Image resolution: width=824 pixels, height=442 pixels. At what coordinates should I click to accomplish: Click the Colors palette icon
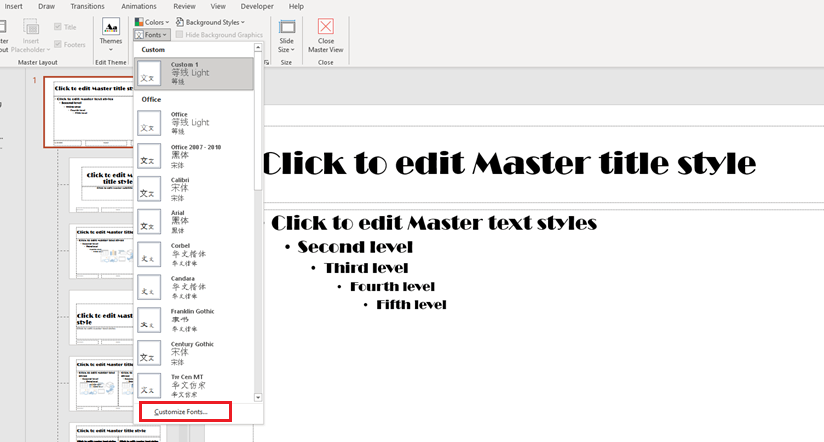(x=139, y=22)
